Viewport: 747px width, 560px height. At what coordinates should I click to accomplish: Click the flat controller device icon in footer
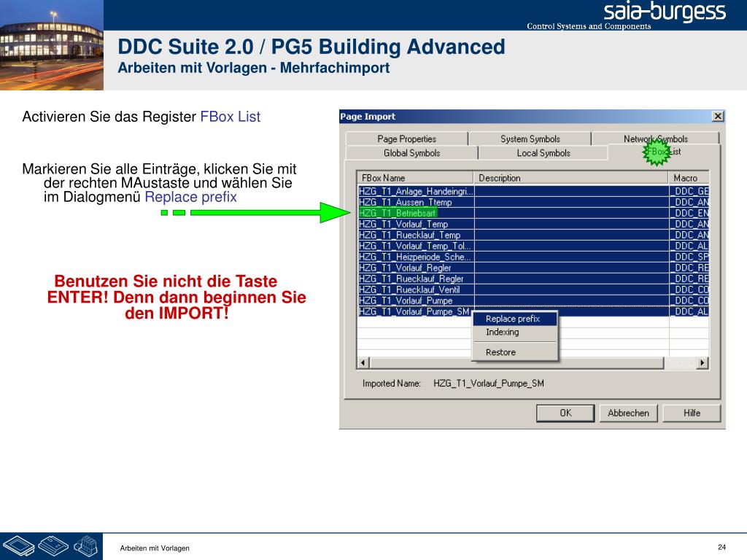tap(19, 545)
